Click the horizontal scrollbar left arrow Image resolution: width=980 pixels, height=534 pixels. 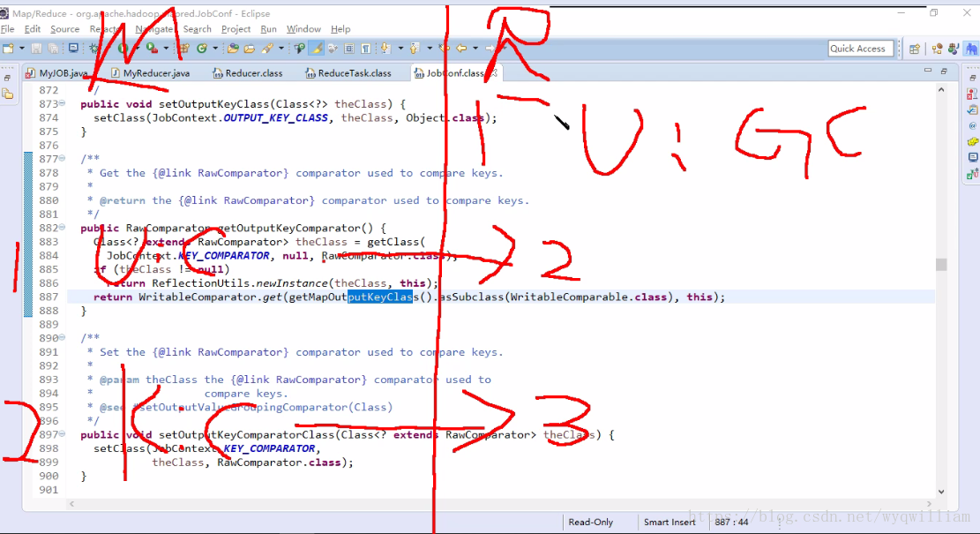click(71, 503)
